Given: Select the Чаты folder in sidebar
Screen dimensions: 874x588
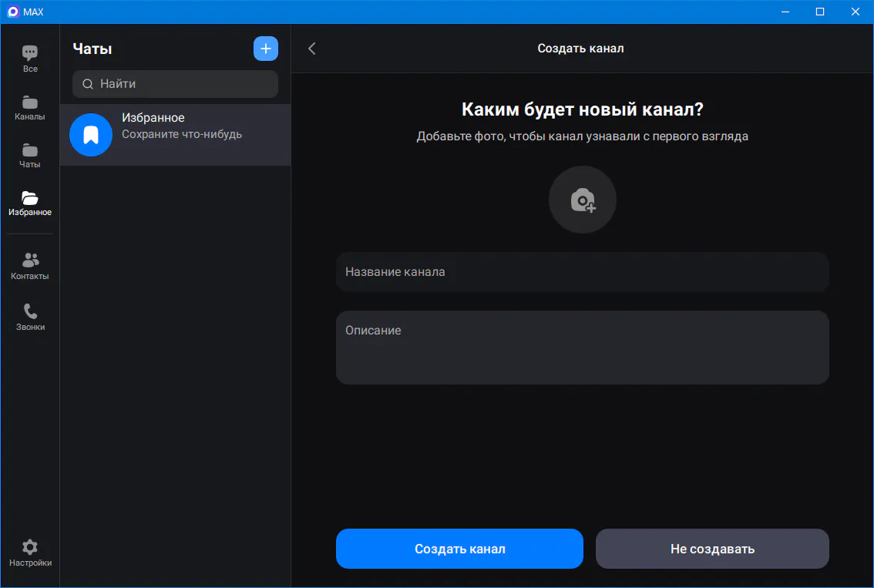Looking at the screenshot, I should (30, 156).
